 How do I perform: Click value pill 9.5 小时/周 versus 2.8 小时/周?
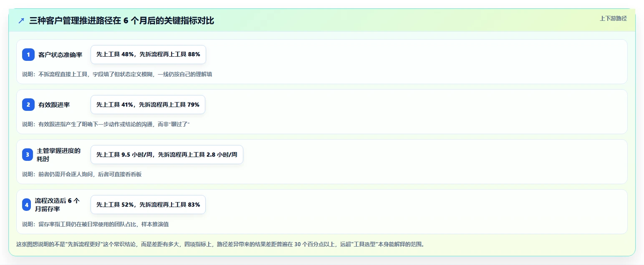167,155
